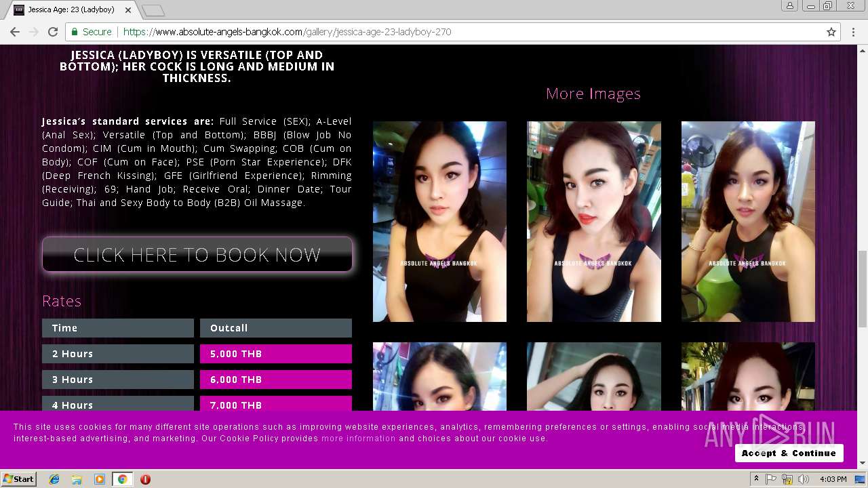
Task: Open Chrome's three-dot menu
Action: [853, 32]
